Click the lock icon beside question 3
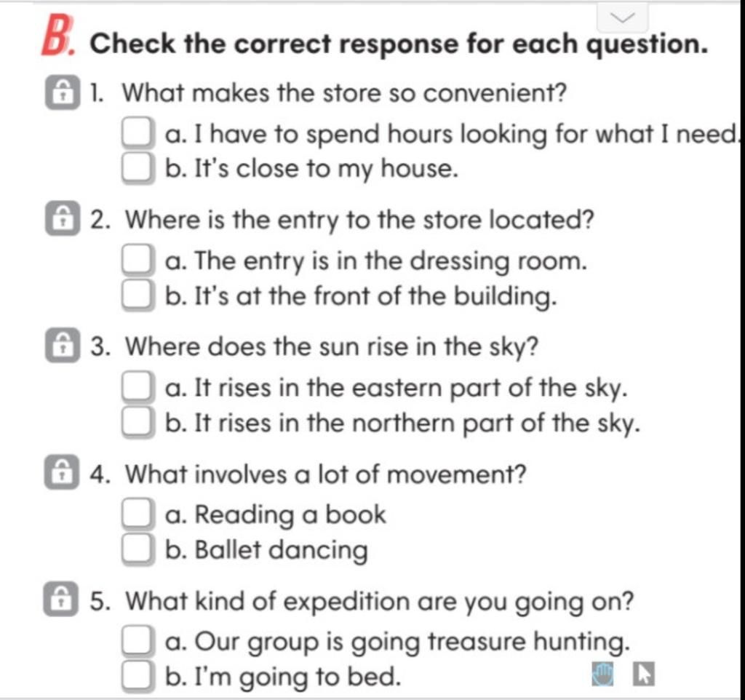Screen dimensions: 745x700 63,346
